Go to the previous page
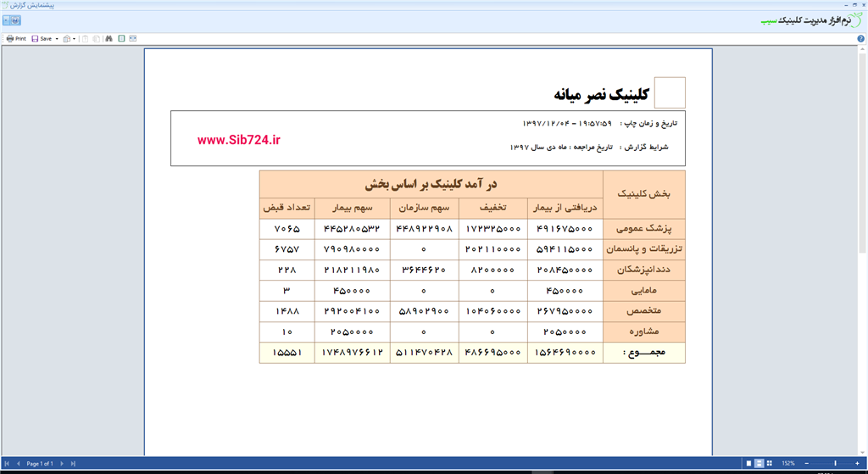The height and width of the screenshot is (474, 868). pyautogui.click(x=19, y=464)
